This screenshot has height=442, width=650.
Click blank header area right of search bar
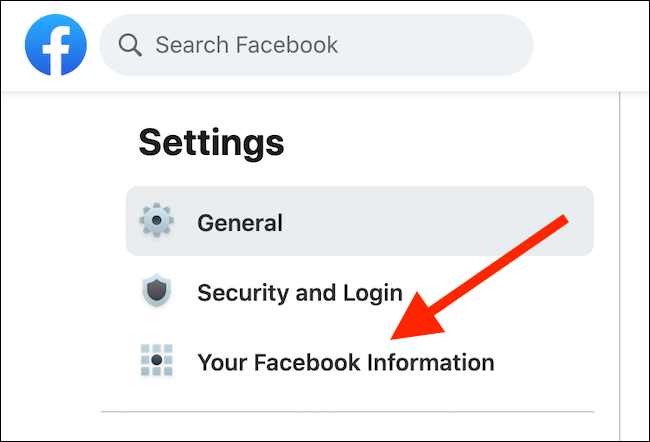point(590,45)
